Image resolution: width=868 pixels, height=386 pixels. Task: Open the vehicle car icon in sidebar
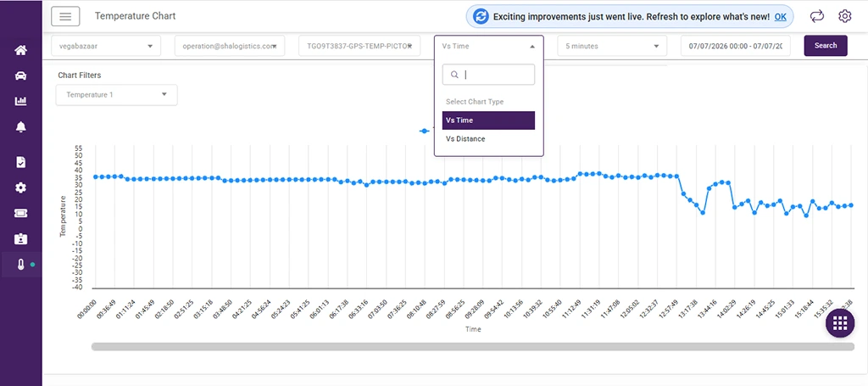point(20,76)
